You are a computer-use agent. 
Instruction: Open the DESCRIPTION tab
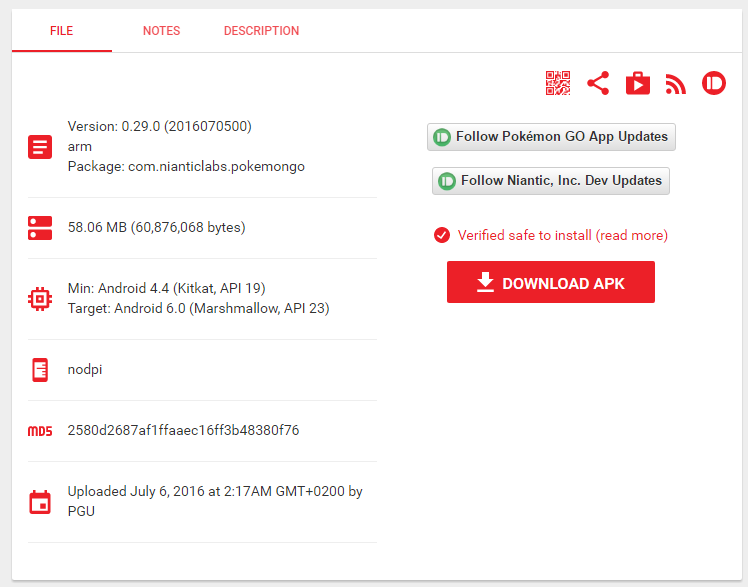pos(261,31)
